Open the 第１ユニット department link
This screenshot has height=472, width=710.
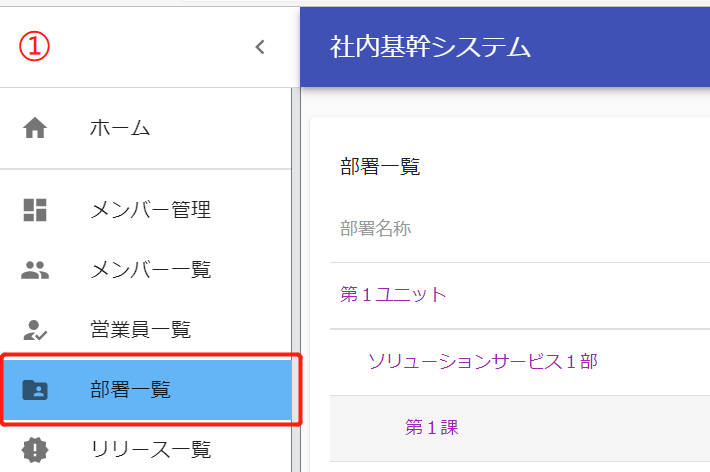(393, 294)
